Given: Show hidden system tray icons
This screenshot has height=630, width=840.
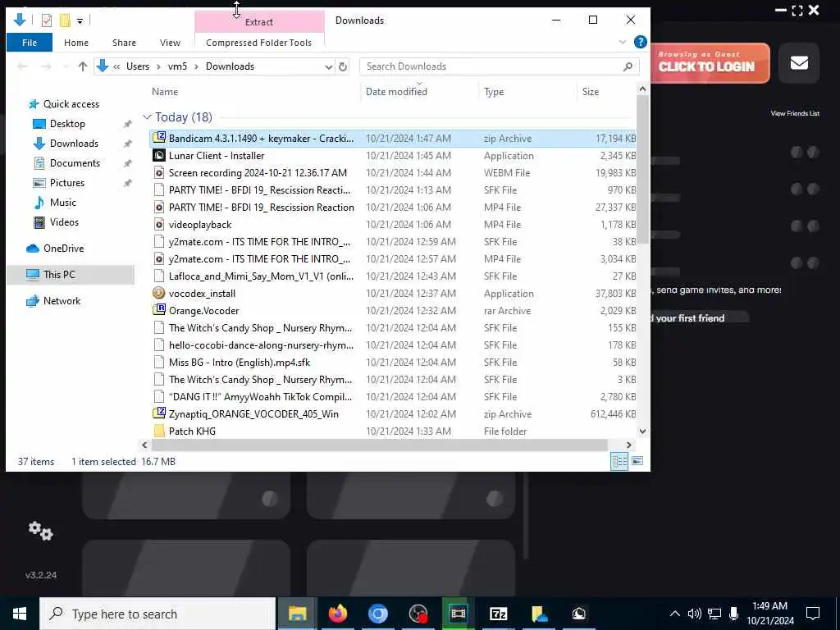Looking at the screenshot, I should tap(675, 614).
